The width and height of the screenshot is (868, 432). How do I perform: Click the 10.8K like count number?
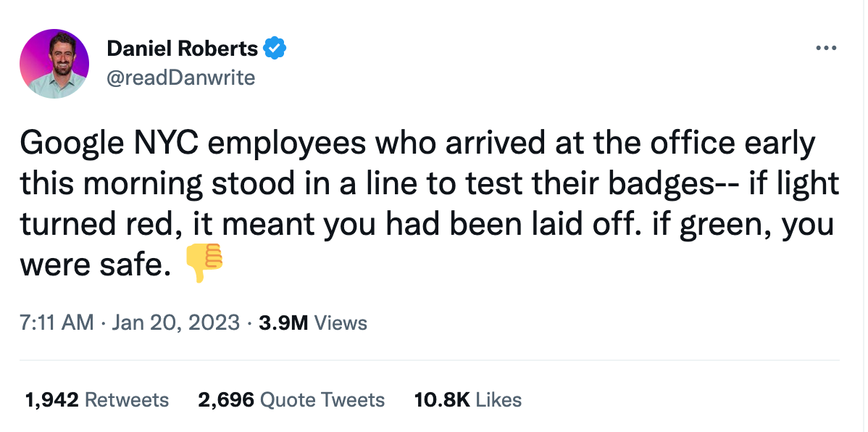coord(441,399)
